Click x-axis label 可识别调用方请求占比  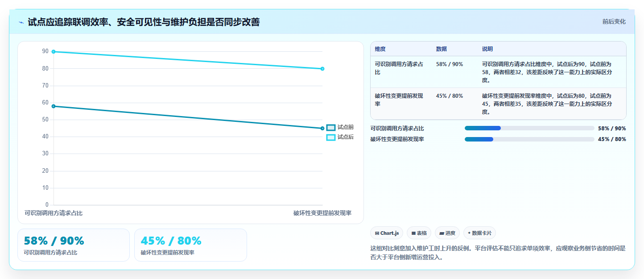(x=54, y=213)
